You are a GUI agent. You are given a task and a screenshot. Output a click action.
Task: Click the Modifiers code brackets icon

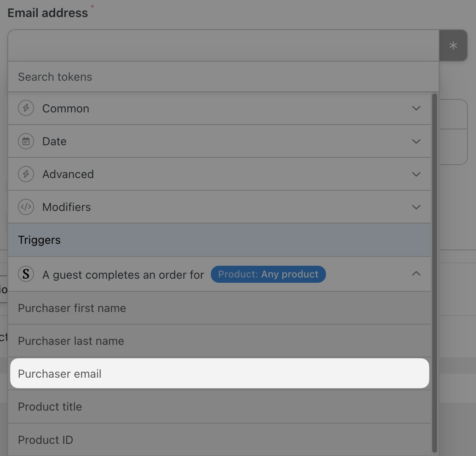coord(26,207)
